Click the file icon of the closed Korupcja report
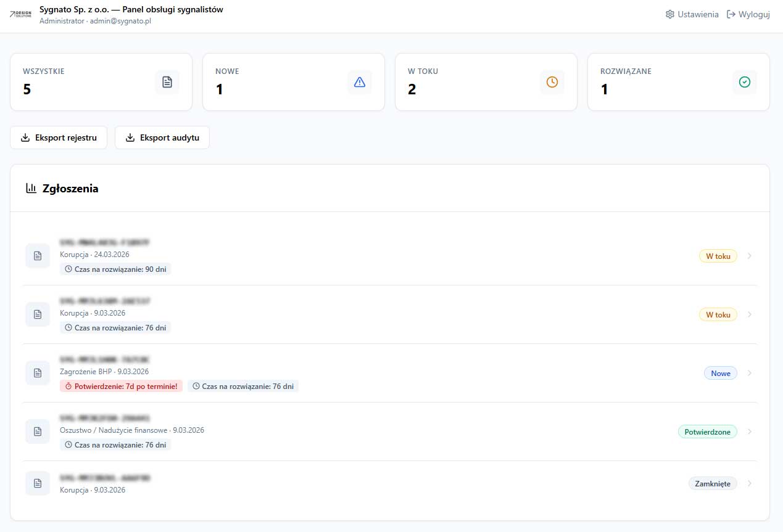Viewport: 783px width, 532px height. pos(38,483)
